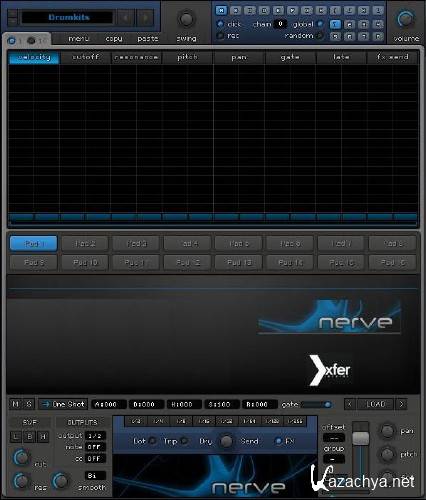Select pattern slot L
This screenshot has width=426, height=500.
(378, 10)
